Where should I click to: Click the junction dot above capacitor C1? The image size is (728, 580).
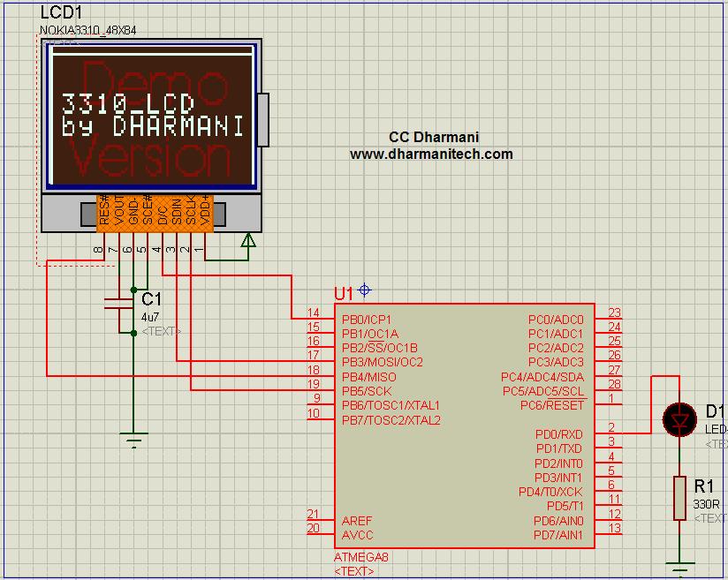pyautogui.click(x=133, y=290)
